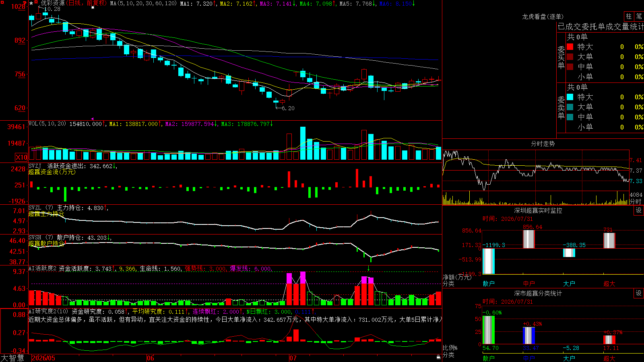Click the 深圳超赢实时监控 panel title

(x=538, y=210)
